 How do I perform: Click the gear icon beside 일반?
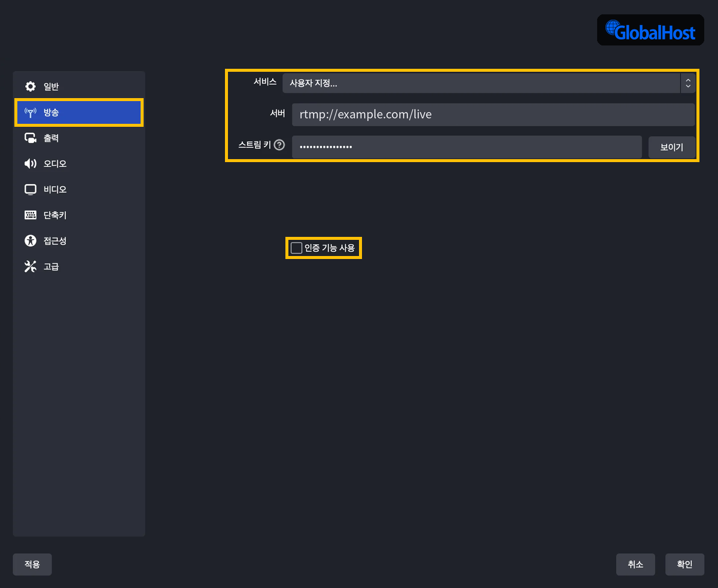30,87
